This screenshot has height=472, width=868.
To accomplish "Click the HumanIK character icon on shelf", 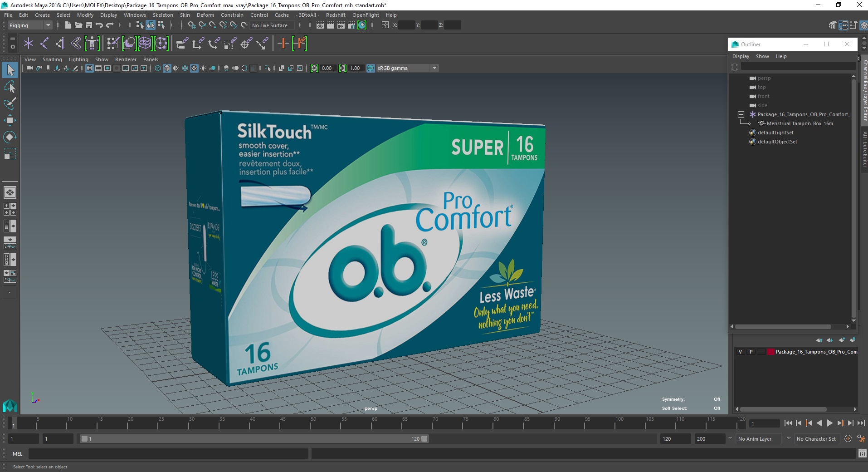I will pos(92,44).
